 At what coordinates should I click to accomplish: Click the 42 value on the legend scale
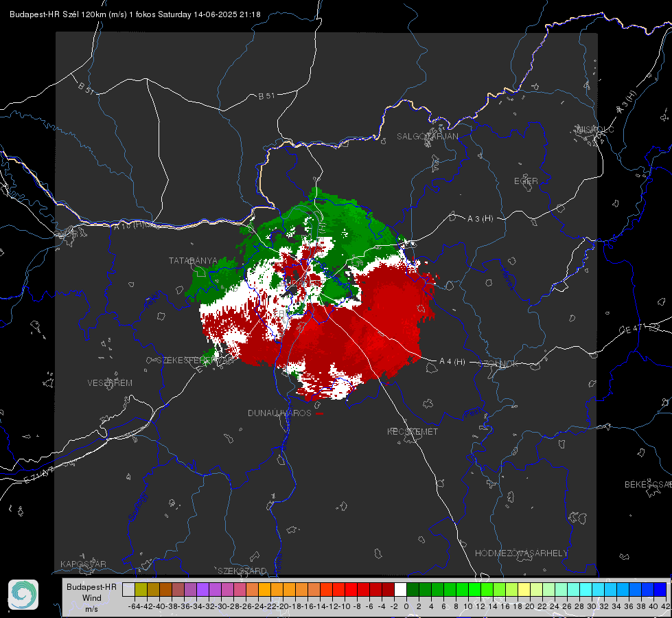pos(665,606)
